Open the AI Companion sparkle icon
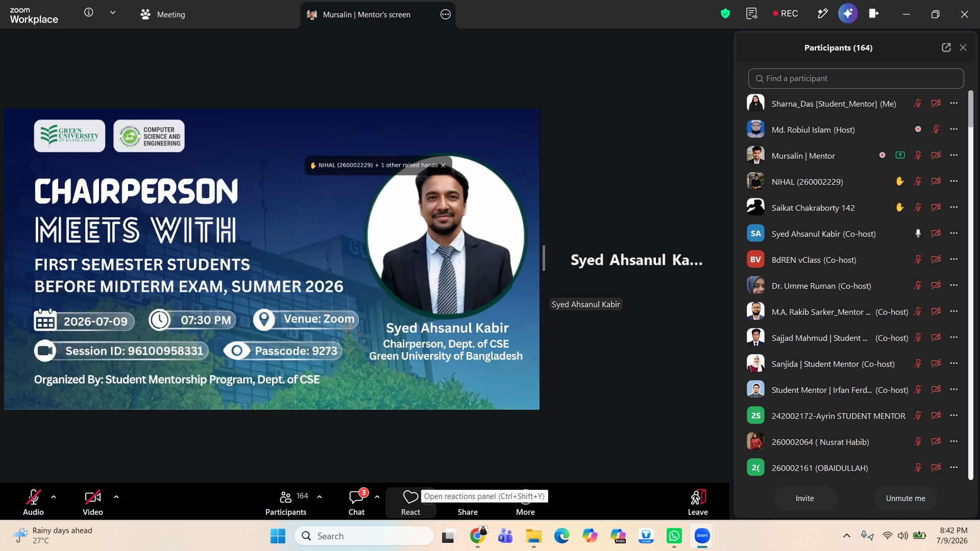 click(848, 14)
